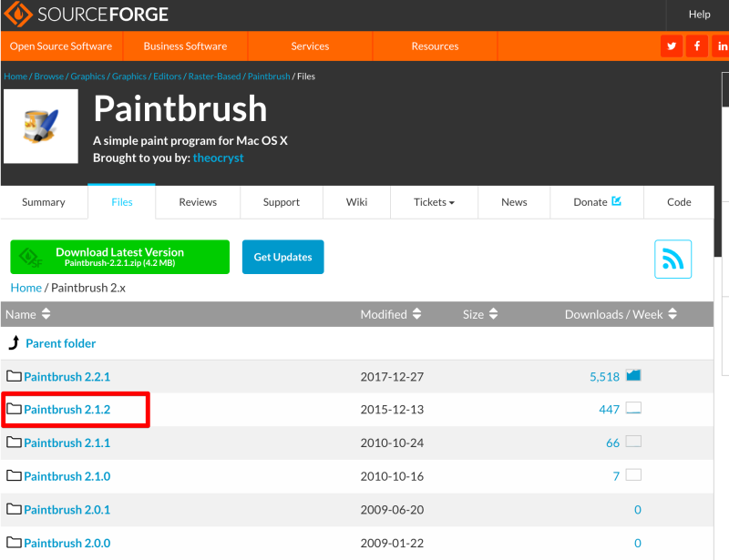Switch to the Code tab
This screenshot has width=729, height=560.
pyautogui.click(x=679, y=202)
